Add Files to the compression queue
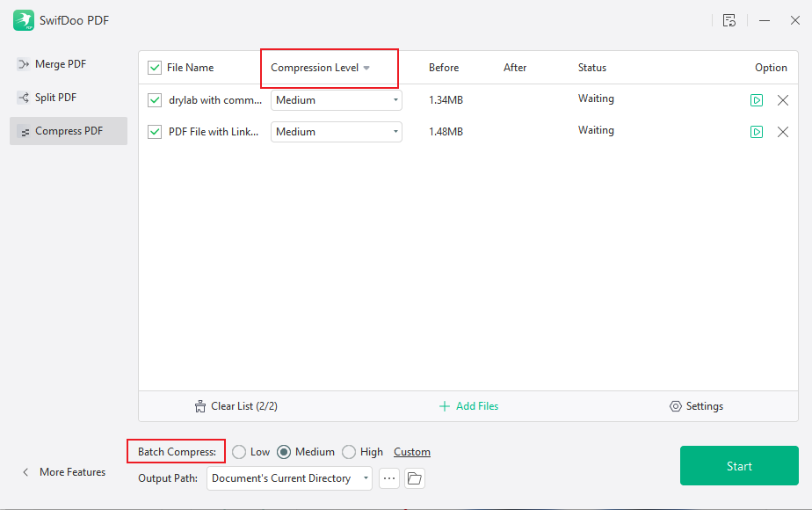 (468, 405)
